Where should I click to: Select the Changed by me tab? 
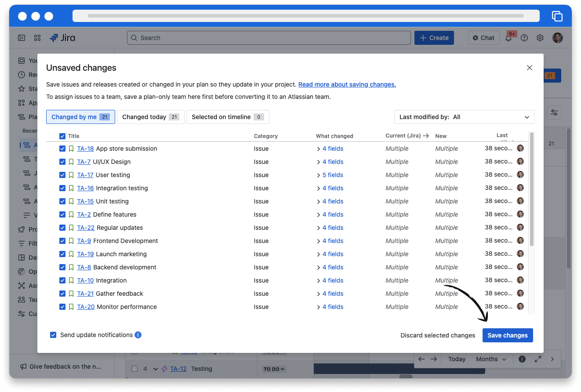pyautogui.click(x=80, y=117)
